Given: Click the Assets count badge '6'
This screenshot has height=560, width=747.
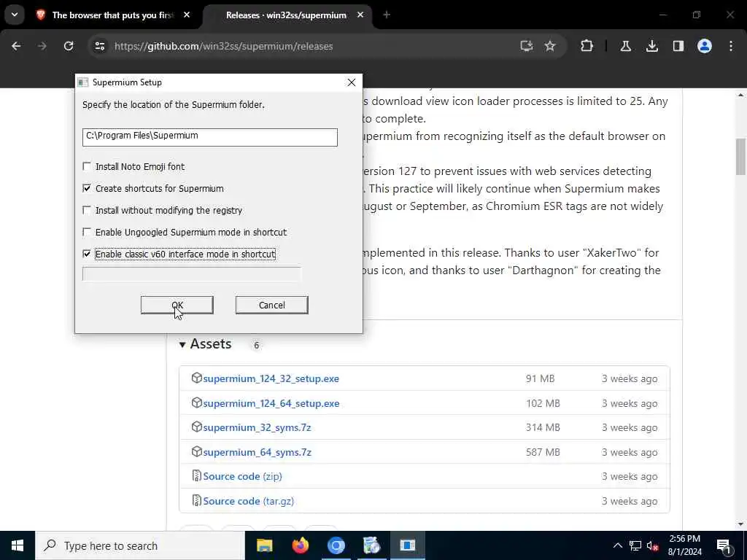Looking at the screenshot, I should click(256, 345).
